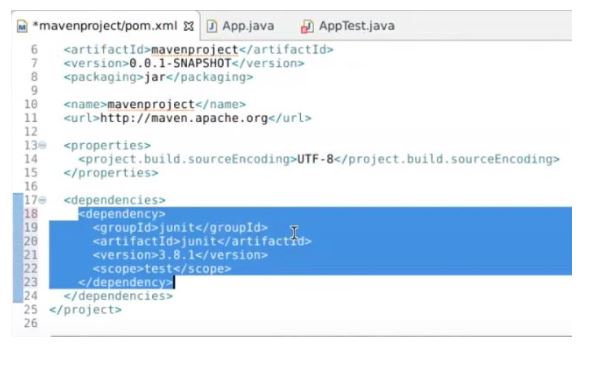Switch to the App.java tab
This screenshot has height=377, width=612.
[x=240, y=26]
